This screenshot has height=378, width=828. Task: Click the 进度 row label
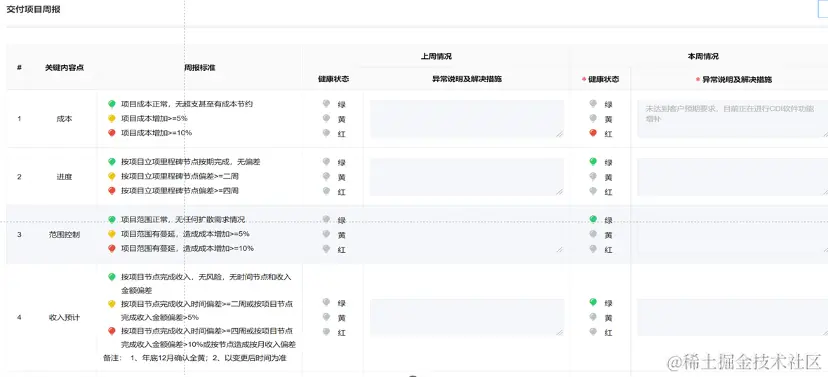[64, 177]
